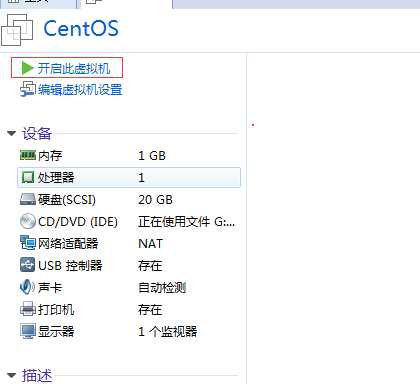Click the edit virtual machine settings icon

[x=28, y=89]
